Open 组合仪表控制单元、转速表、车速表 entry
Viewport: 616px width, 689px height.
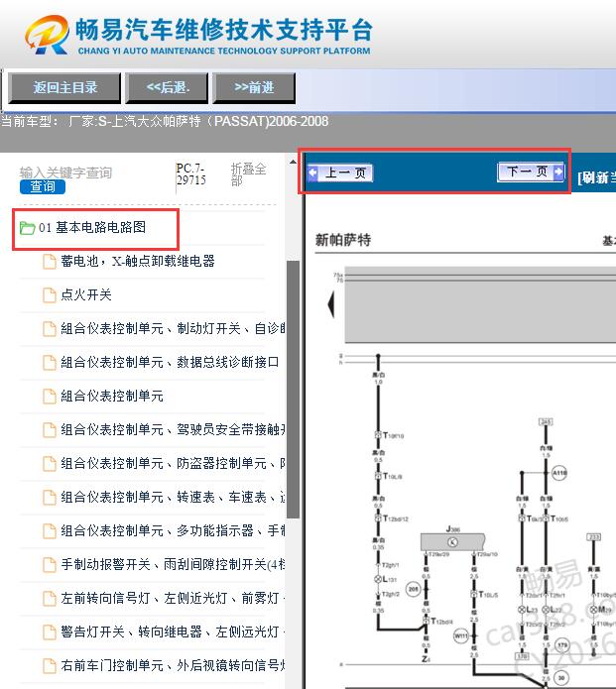point(173,497)
